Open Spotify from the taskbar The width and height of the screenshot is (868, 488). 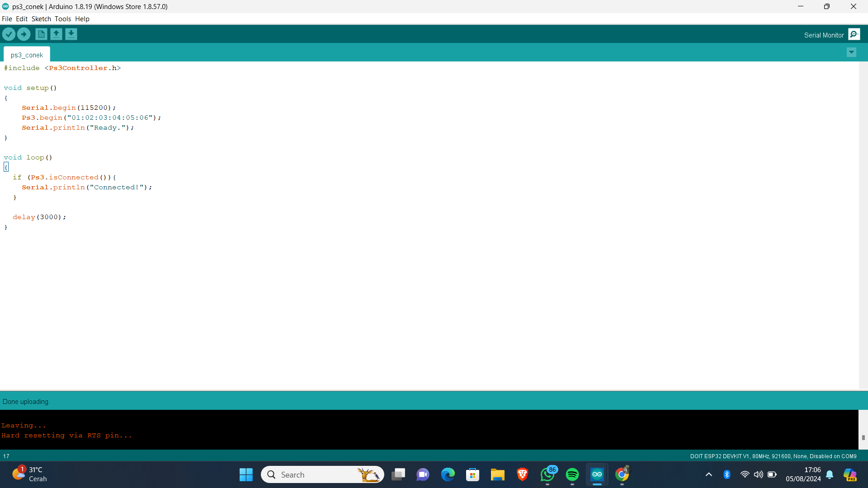point(572,474)
